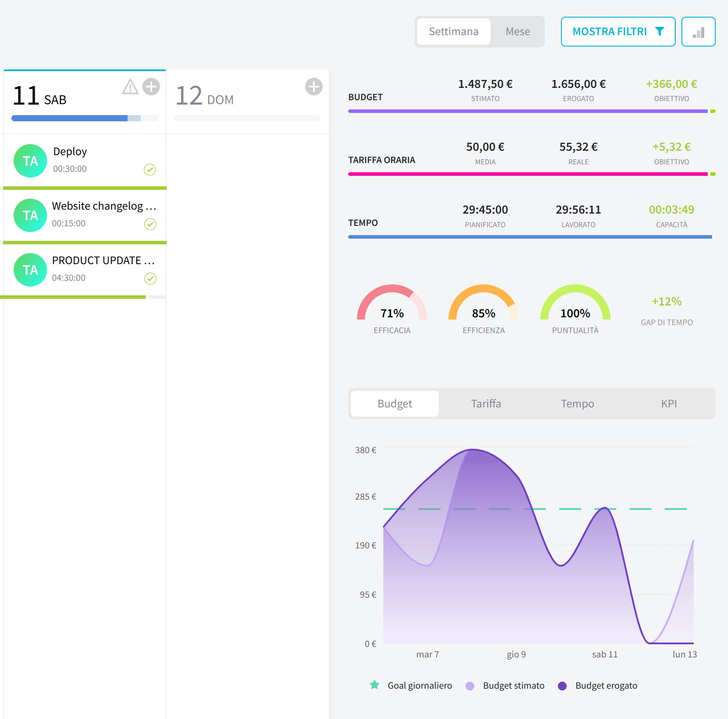Screen dimensions: 728x719
Task: Open the Tempo chart tab
Action: pos(578,403)
